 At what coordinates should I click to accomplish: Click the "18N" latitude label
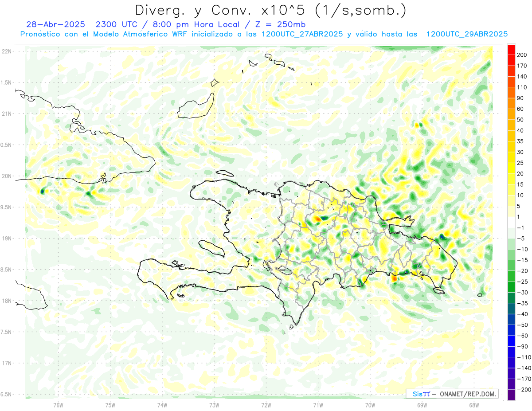coord(7,301)
